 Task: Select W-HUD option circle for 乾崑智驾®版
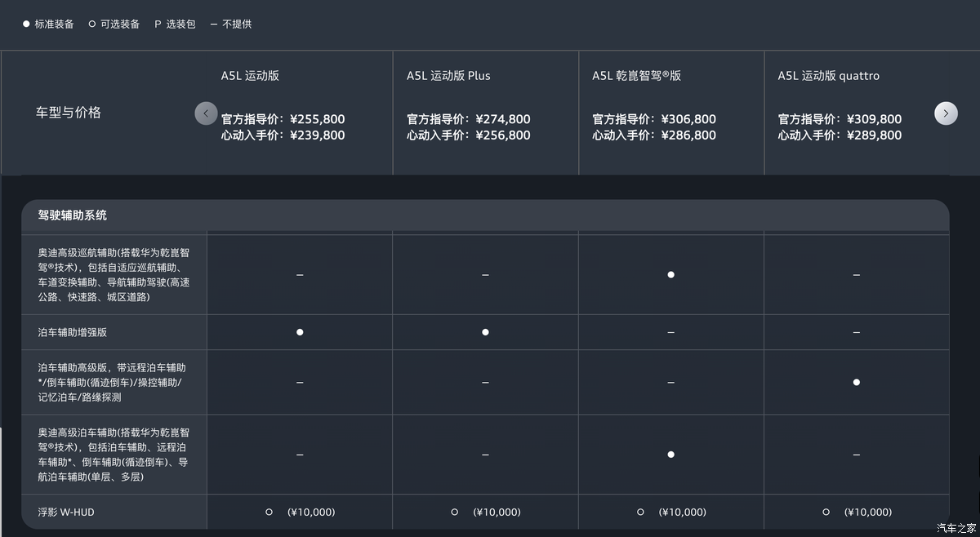point(640,513)
